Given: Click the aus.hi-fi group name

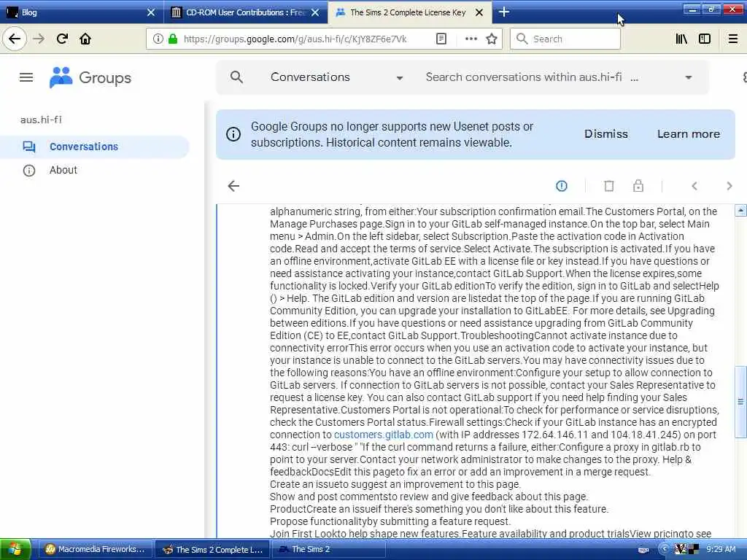Looking at the screenshot, I should tap(41, 120).
